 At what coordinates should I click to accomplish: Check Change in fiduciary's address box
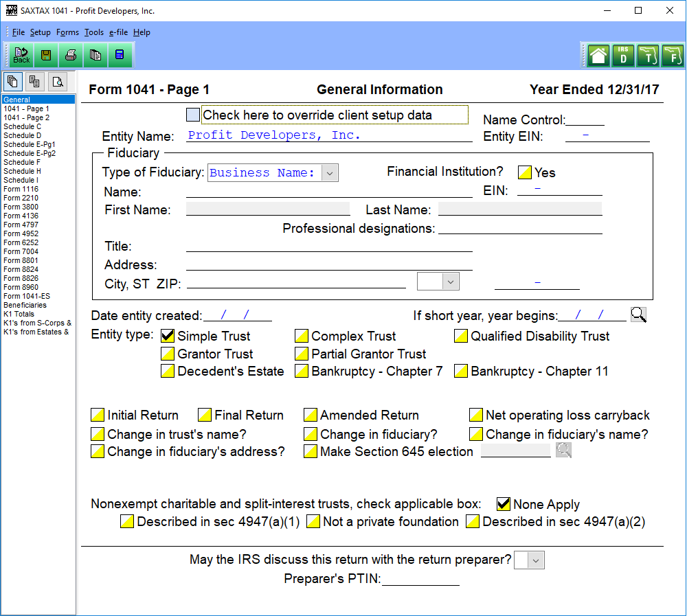98,451
